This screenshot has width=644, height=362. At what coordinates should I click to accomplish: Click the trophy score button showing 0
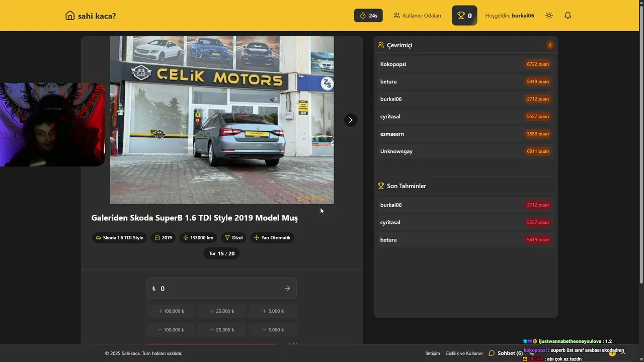[x=464, y=16]
